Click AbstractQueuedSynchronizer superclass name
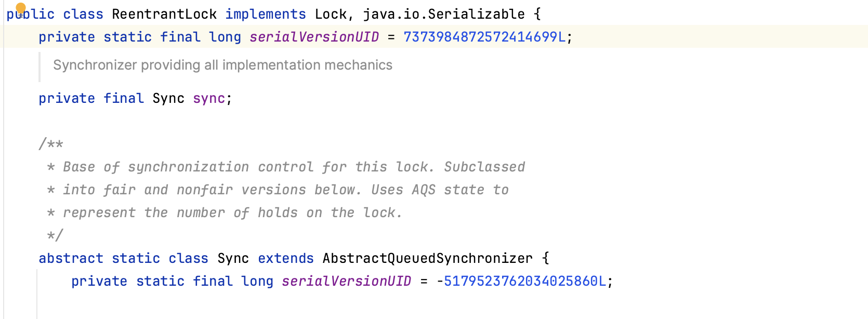The width and height of the screenshot is (868, 319). (x=428, y=258)
